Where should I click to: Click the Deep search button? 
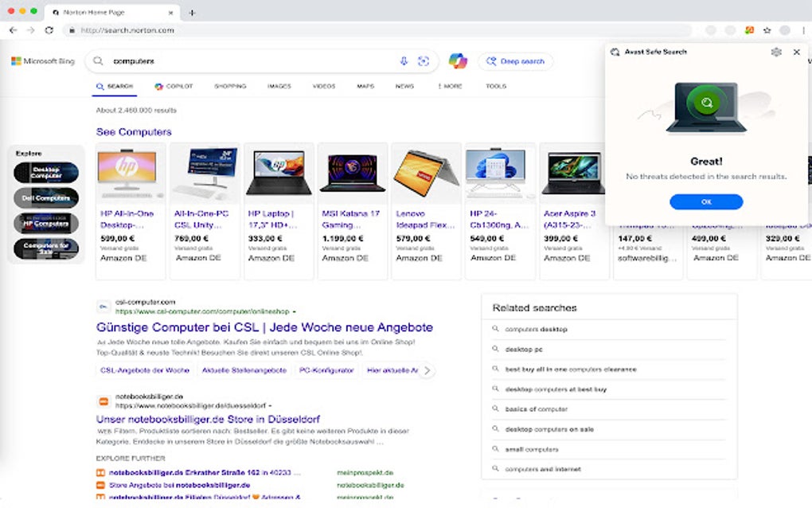[515, 61]
